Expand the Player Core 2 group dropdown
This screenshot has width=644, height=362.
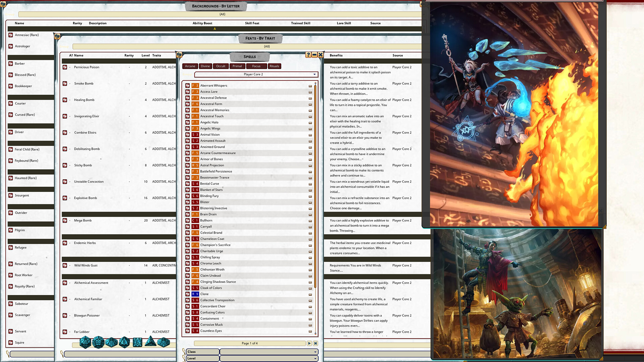(x=314, y=74)
